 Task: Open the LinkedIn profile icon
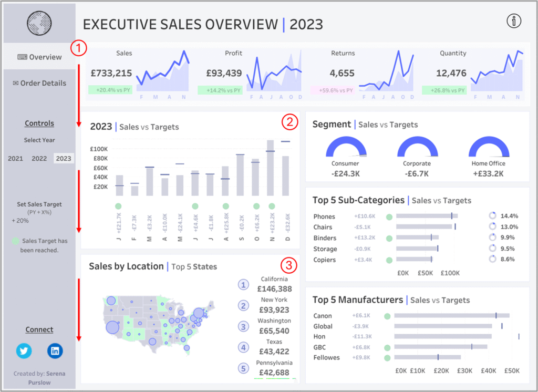pos(55,350)
